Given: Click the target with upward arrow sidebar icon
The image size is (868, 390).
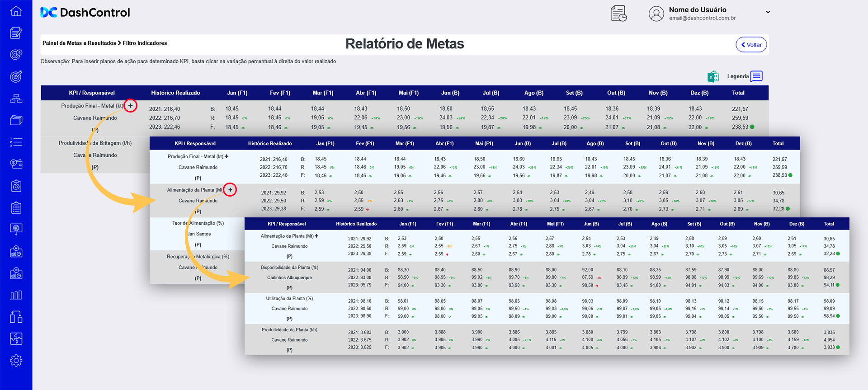Looking at the screenshot, I should (16, 55).
